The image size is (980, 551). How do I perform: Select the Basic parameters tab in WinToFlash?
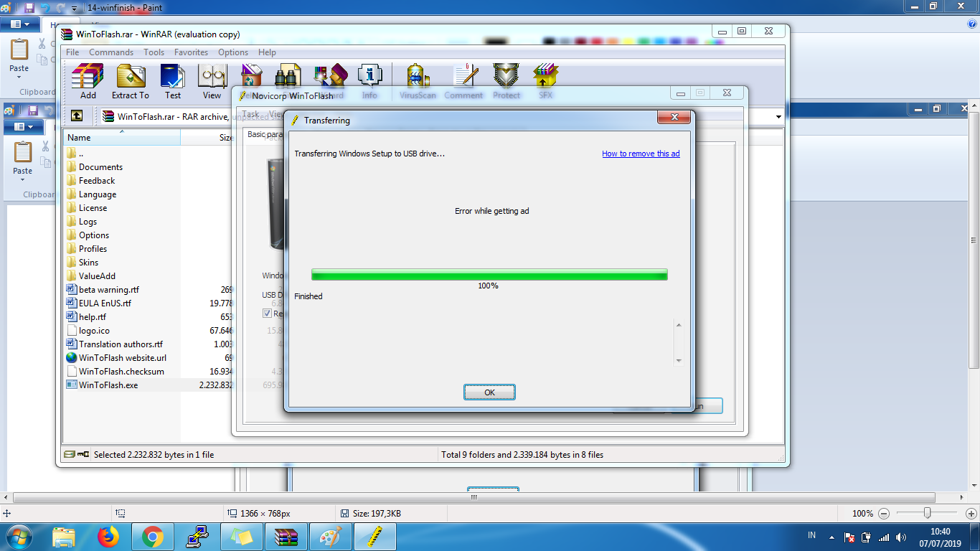pyautogui.click(x=265, y=134)
